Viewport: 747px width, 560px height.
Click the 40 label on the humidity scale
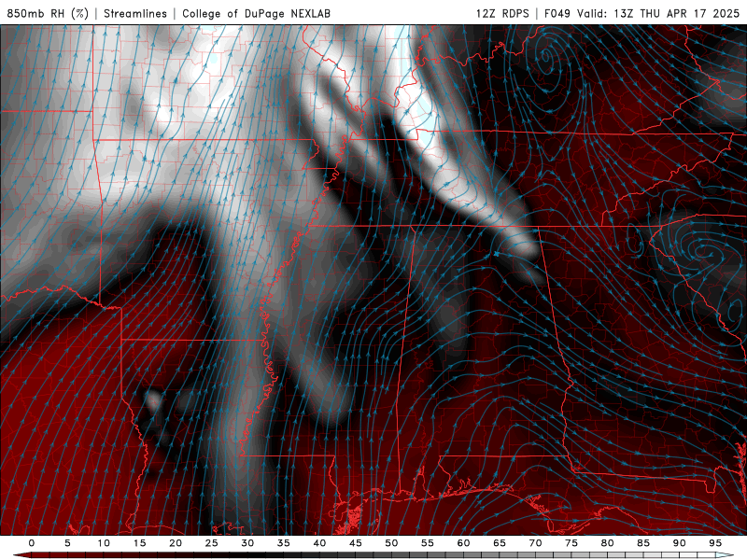coord(319,543)
